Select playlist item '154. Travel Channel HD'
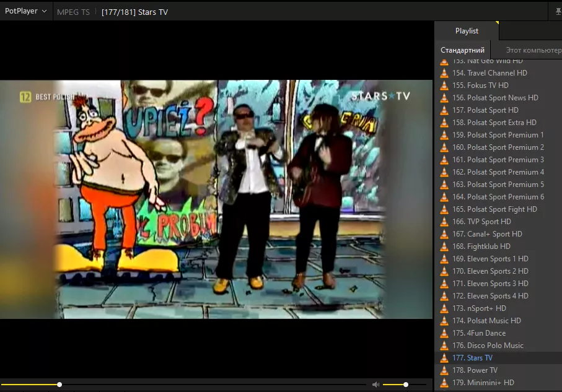Image resolution: width=562 pixels, height=392 pixels. click(498, 73)
